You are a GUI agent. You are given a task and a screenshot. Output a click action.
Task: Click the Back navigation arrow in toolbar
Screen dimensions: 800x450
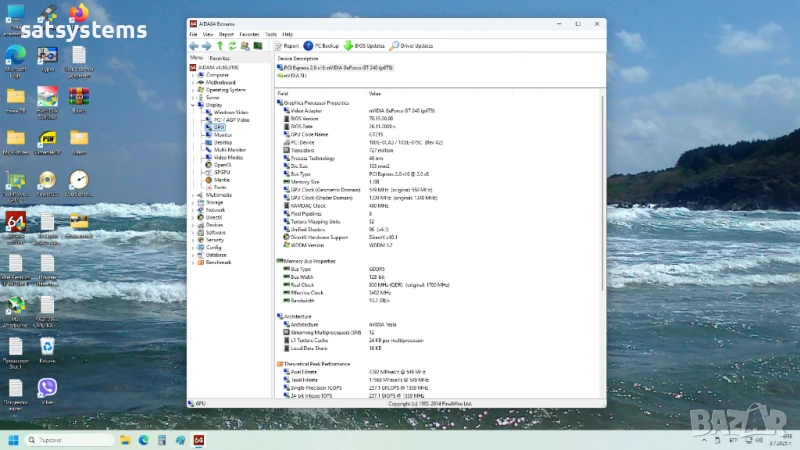194,45
